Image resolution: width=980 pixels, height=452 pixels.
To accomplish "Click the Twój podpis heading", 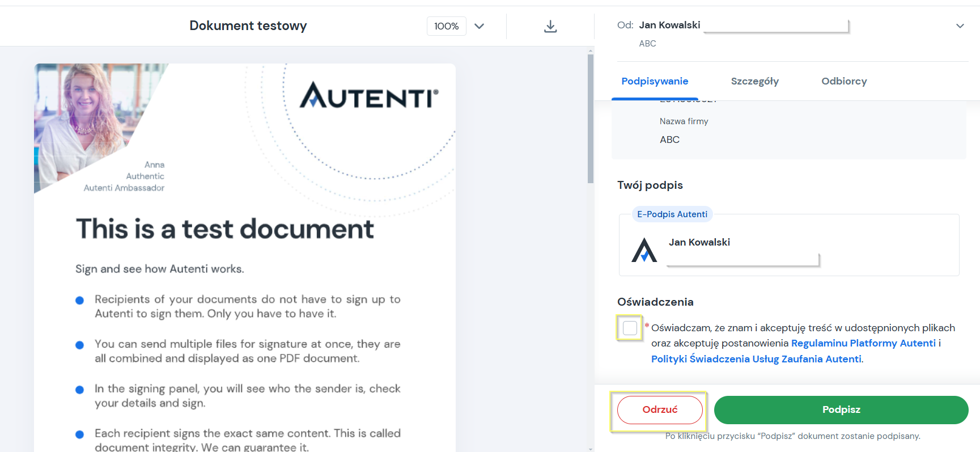I will [650, 185].
